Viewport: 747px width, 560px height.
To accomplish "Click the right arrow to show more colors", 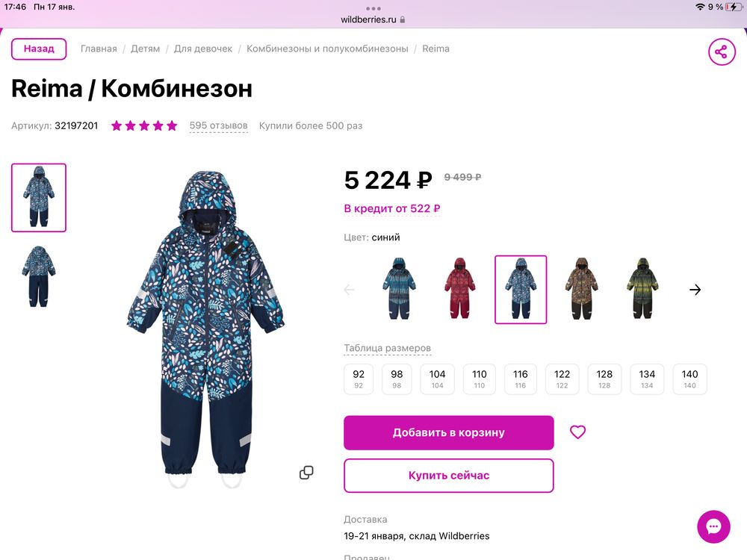I will 695,290.
